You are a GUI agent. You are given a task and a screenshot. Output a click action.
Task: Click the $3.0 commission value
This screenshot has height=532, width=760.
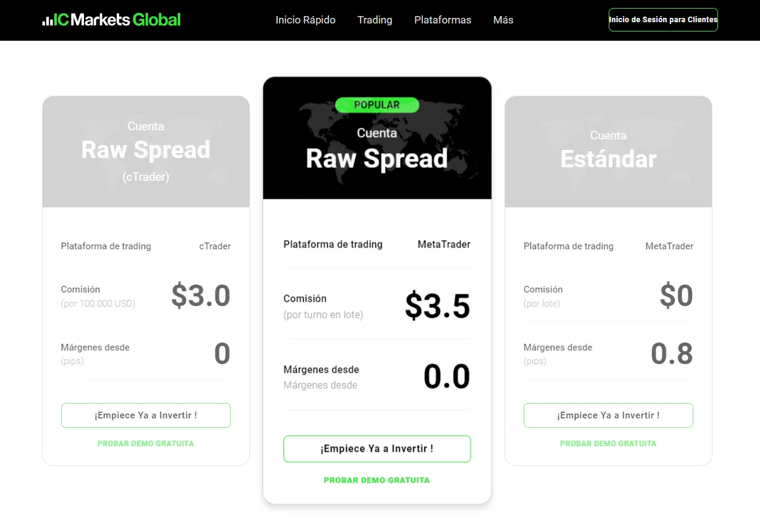[x=201, y=296]
